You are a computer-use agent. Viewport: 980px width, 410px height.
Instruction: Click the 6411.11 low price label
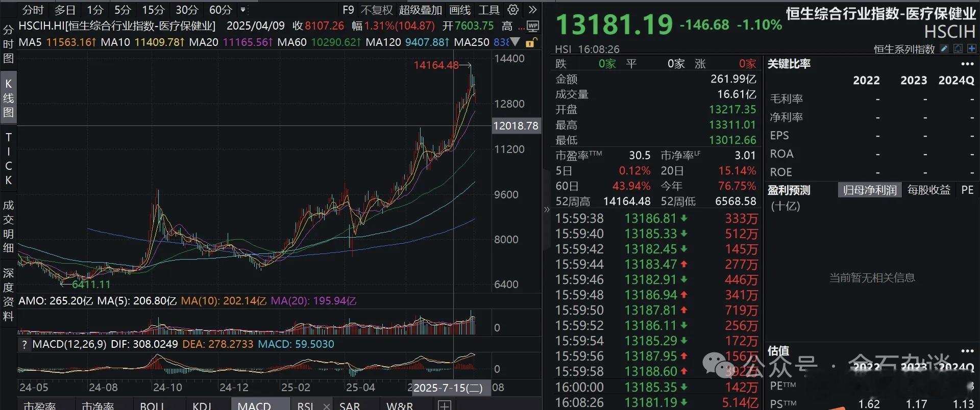(x=91, y=284)
